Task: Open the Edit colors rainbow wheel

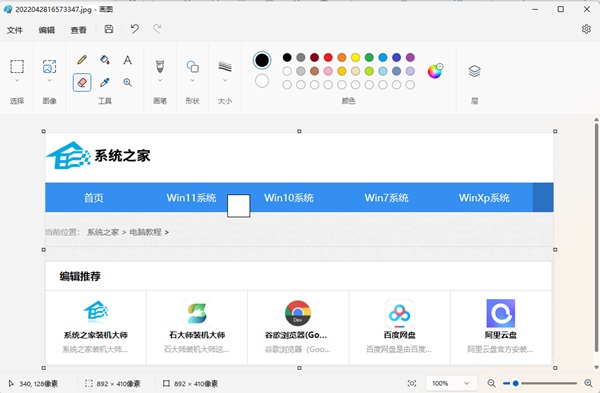Action: [x=435, y=71]
